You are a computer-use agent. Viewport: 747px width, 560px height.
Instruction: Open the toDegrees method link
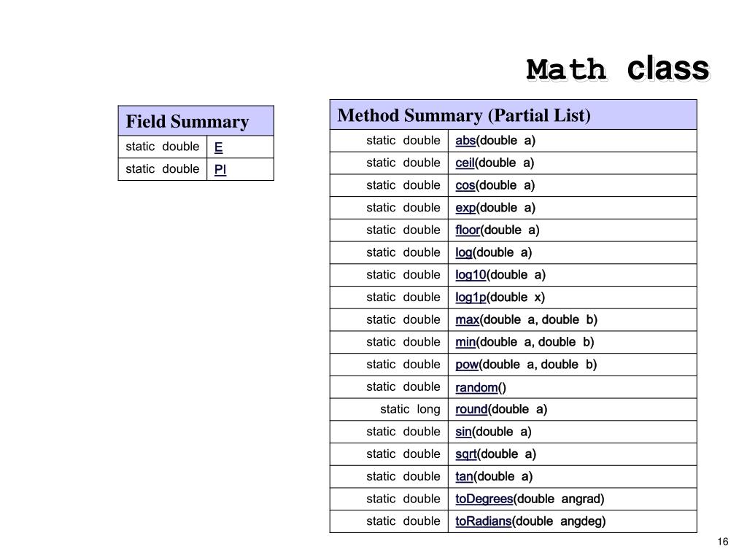484,499
